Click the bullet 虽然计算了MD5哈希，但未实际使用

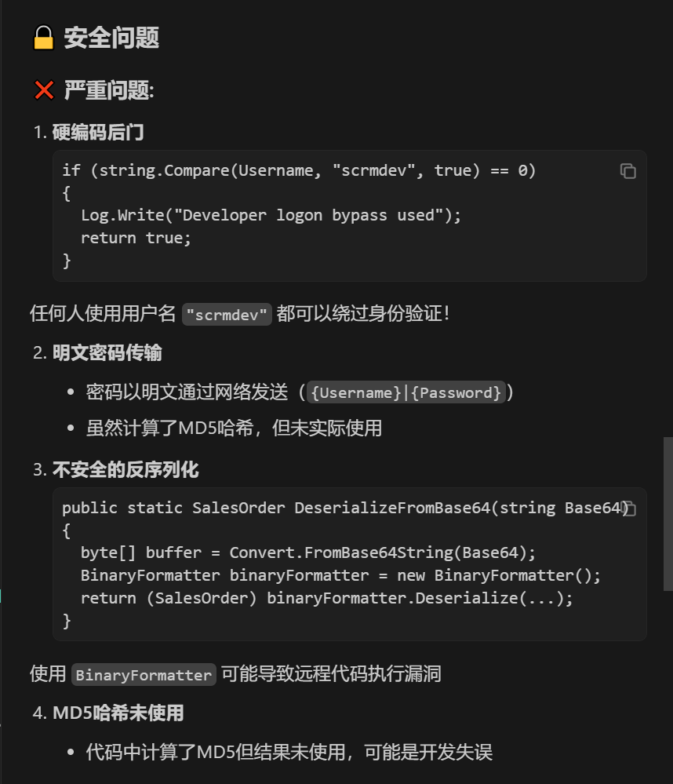click(234, 428)
